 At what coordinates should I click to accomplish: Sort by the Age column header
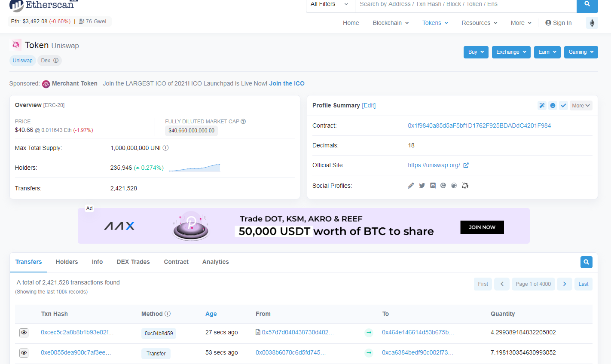pyautogui.click(x=211, y=314)
